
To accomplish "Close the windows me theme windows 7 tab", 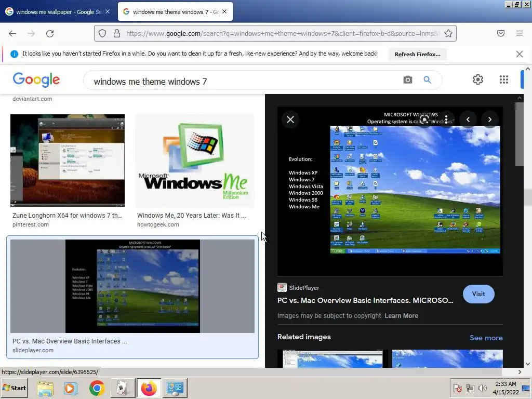I will click(224, 11).
